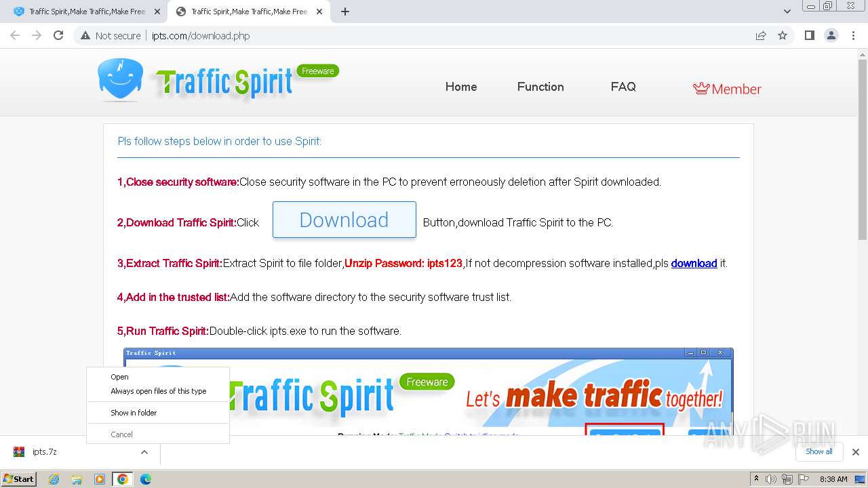Image resolution: width=868 pixels, height=488 pixels.
Task: Open the tab search chevron
Action: (x=787, y=12)
